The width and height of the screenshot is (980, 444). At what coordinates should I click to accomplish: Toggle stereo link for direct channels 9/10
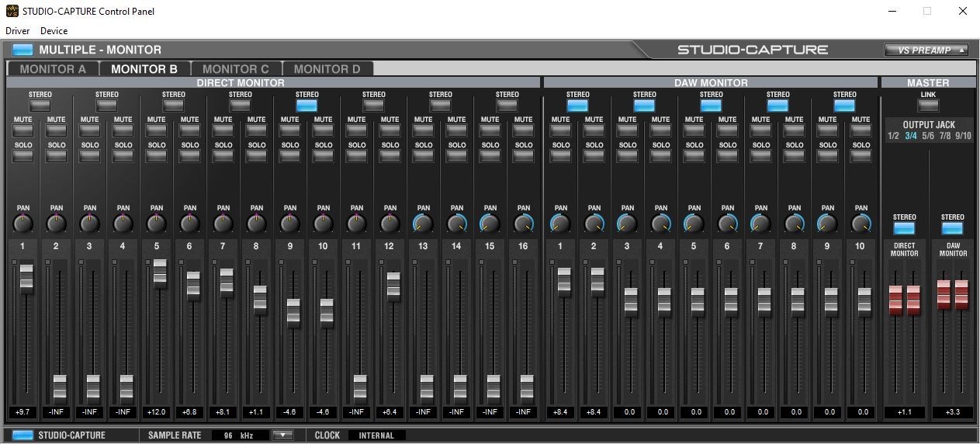pos(307,106)
